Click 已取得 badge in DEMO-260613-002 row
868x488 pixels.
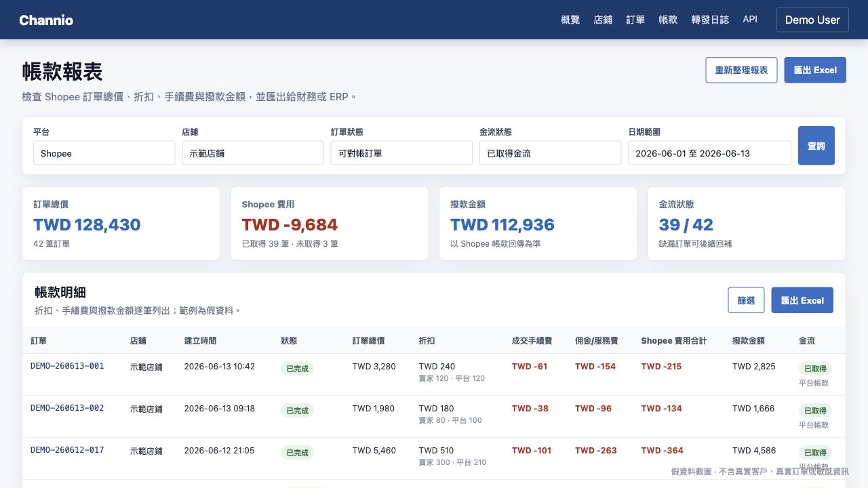815,411
